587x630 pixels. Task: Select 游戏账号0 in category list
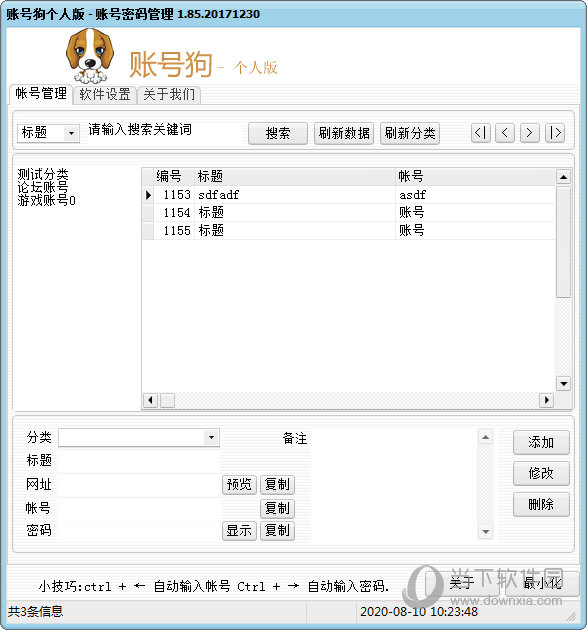pyautogui.click(x=46, y=200)
